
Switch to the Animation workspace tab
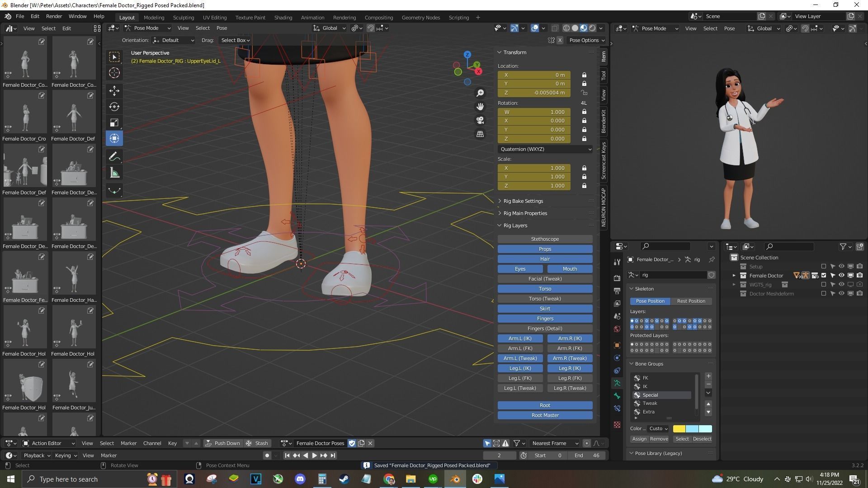point(312,18)
